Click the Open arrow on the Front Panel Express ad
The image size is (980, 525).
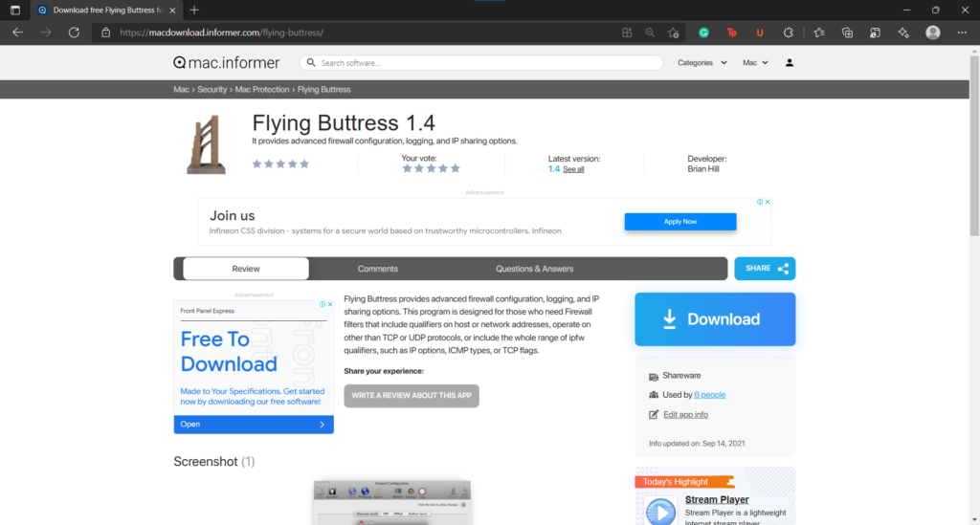[x=322, y=425]
